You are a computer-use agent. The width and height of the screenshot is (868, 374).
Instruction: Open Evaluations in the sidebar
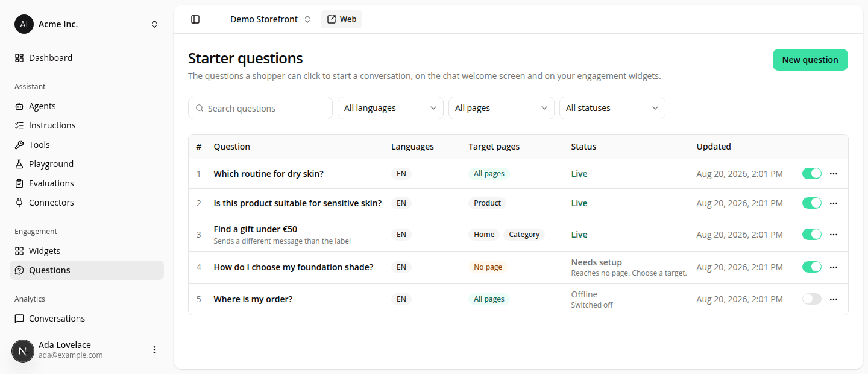[87, 183]
